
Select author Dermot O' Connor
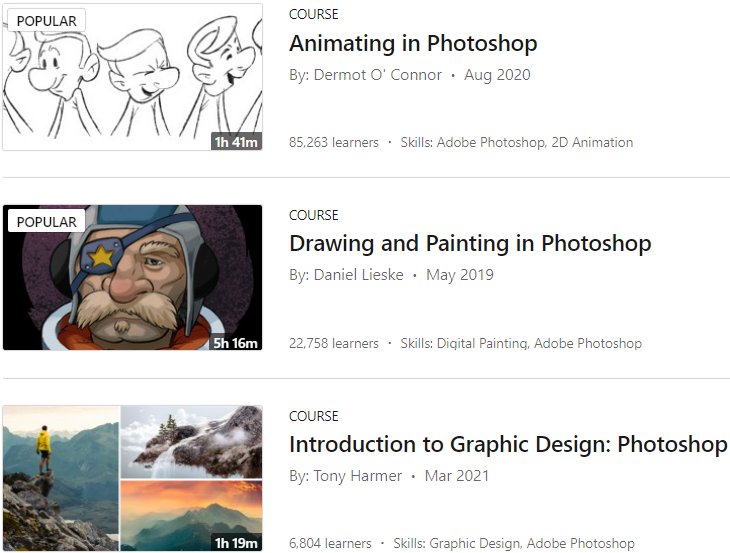376,75
